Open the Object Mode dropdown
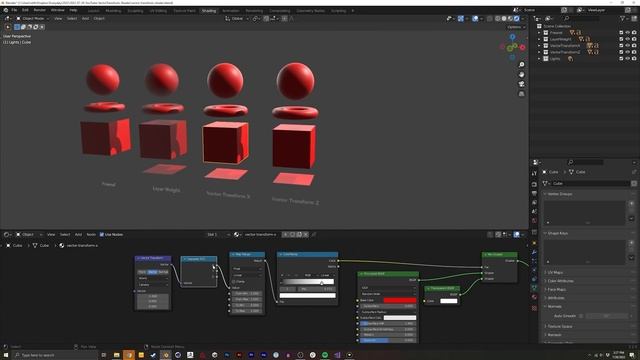 point(32,18)
